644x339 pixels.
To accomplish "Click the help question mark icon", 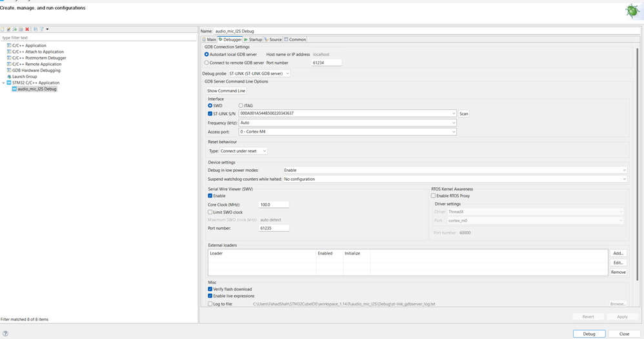I will [6, 334].
